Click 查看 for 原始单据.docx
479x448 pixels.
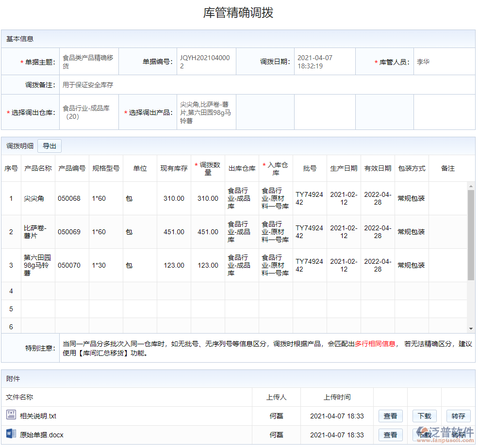point(390,435)
